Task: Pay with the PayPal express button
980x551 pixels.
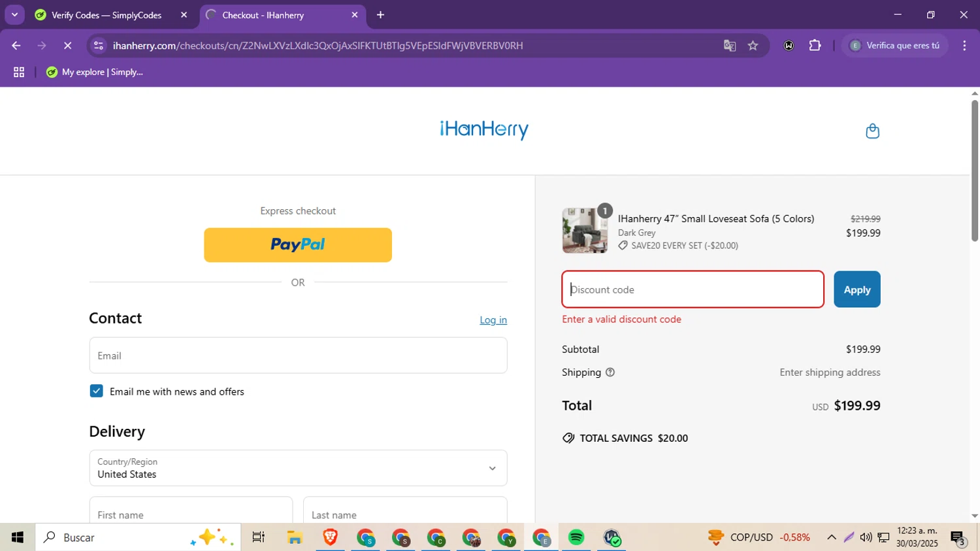Action: coord(298,245)
